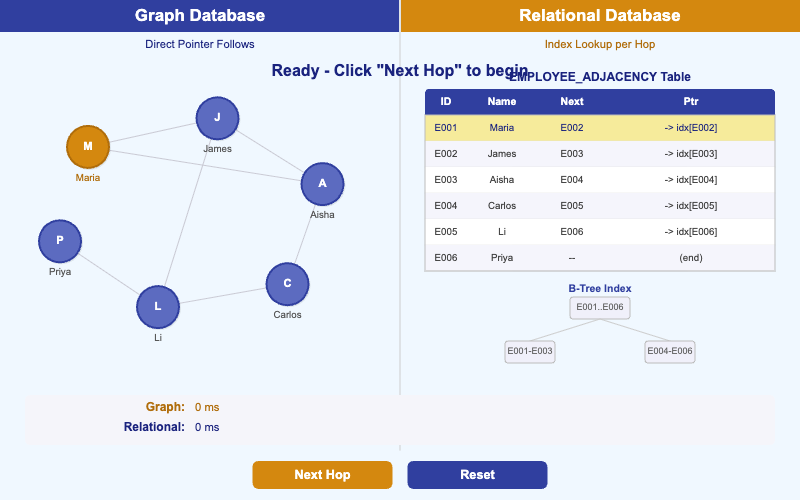Click the E003 Aisha row pointer idx[E004]

pyautogui.click(x=691, y=180)
